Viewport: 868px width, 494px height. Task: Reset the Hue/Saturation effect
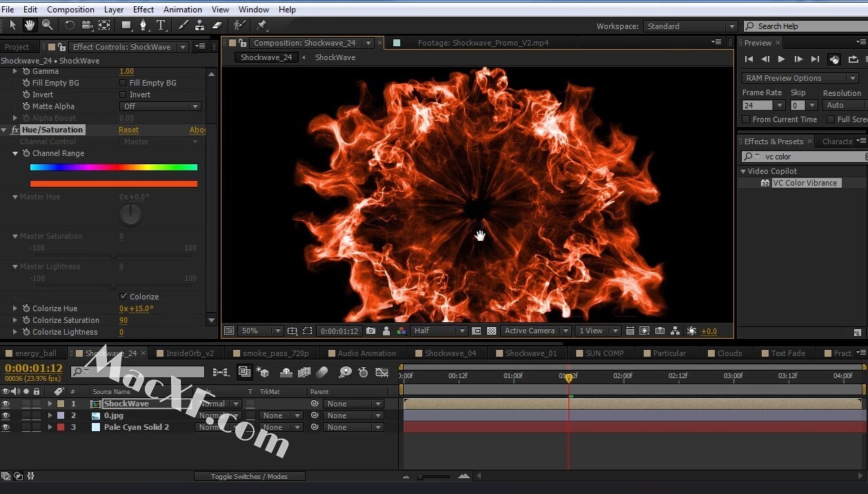[128, 130]
